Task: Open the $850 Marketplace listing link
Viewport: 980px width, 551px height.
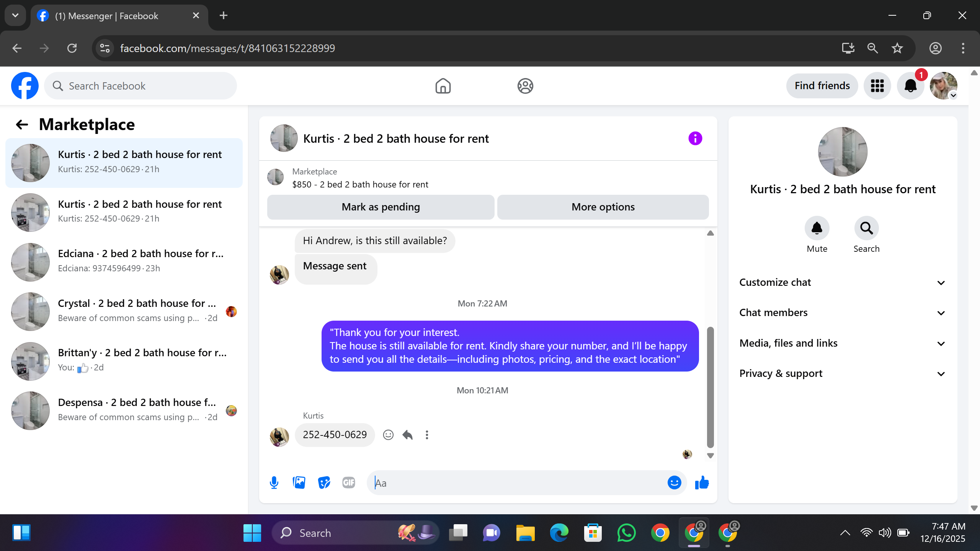Action: pyautogui.click(x=360, y=184)
